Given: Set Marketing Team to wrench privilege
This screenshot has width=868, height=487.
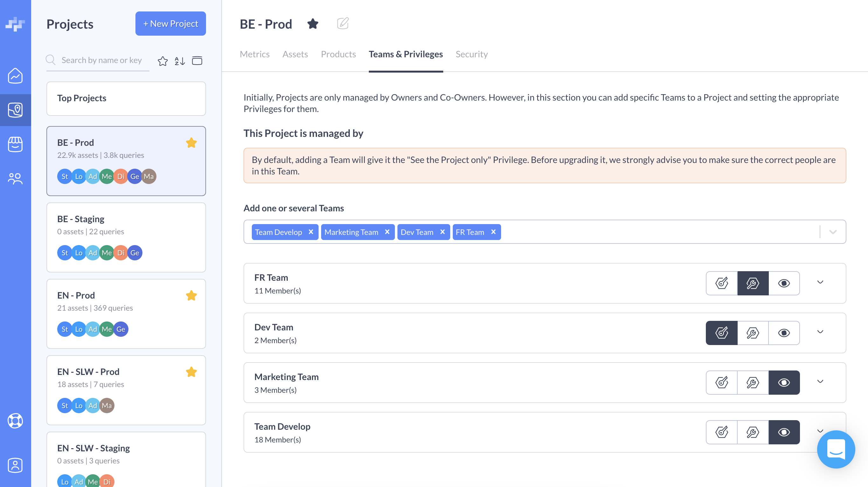Looking at the screenshot, I should [753, 383].
